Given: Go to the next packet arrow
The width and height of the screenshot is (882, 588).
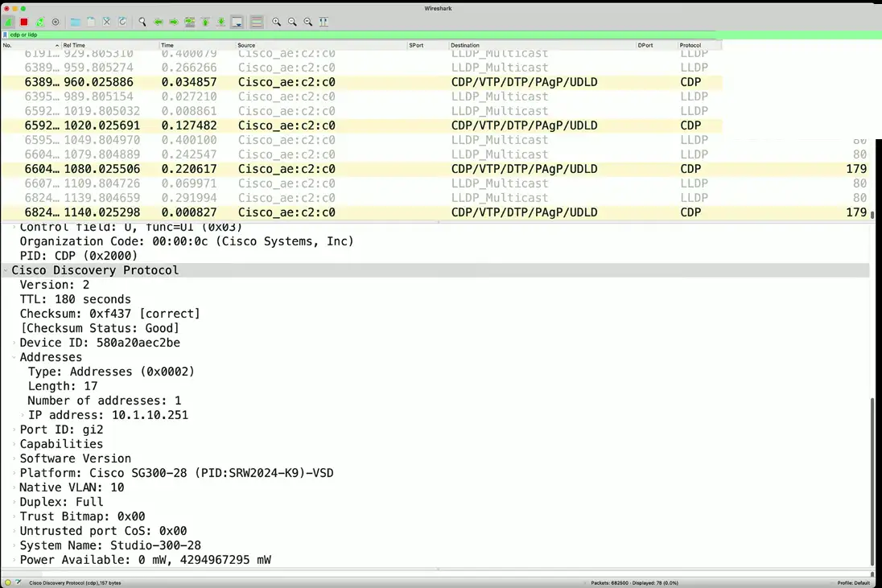Looking at the screenshot, I should (174, 22).
